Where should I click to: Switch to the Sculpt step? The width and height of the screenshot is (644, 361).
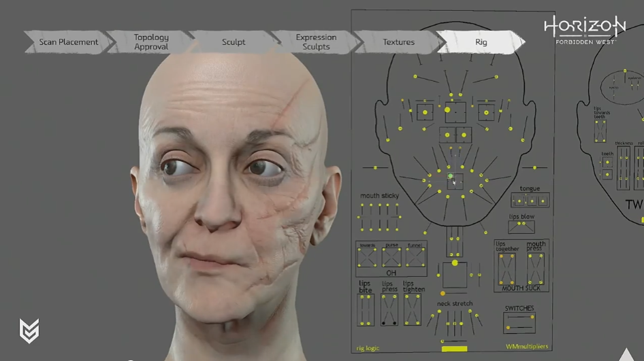coord(234,42)
